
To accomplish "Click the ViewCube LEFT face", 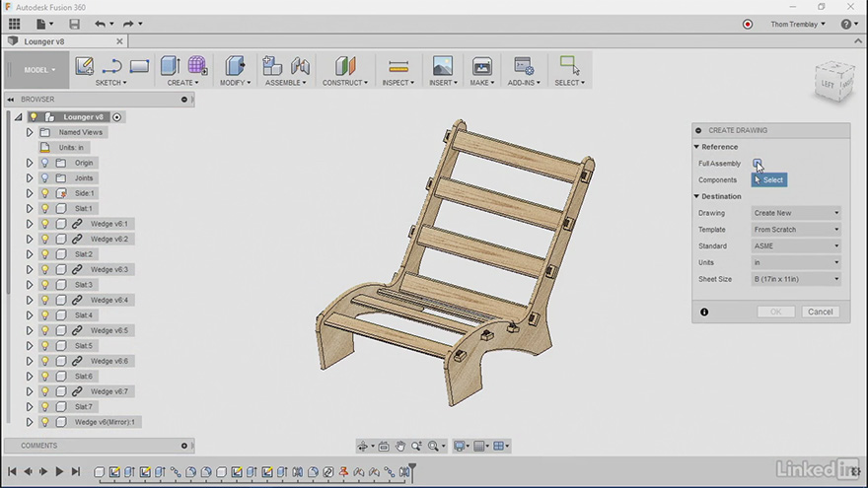I will coord(828,84).
